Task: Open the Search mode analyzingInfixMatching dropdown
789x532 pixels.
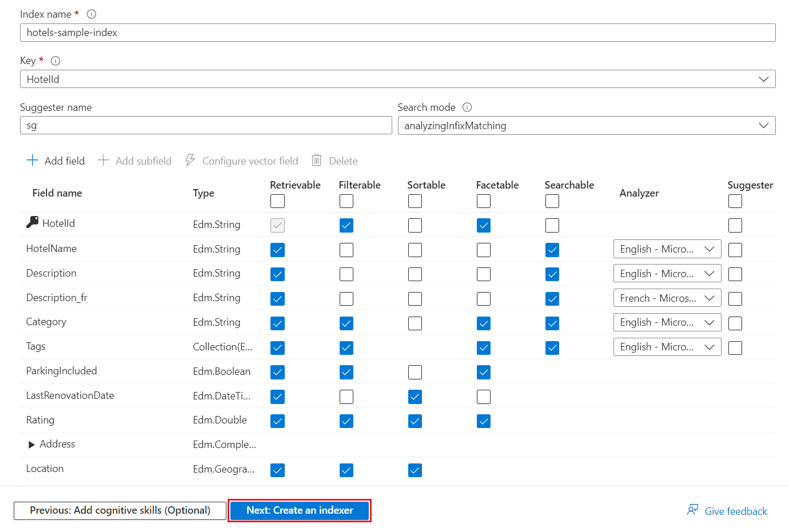Action: tap(586, 126)
